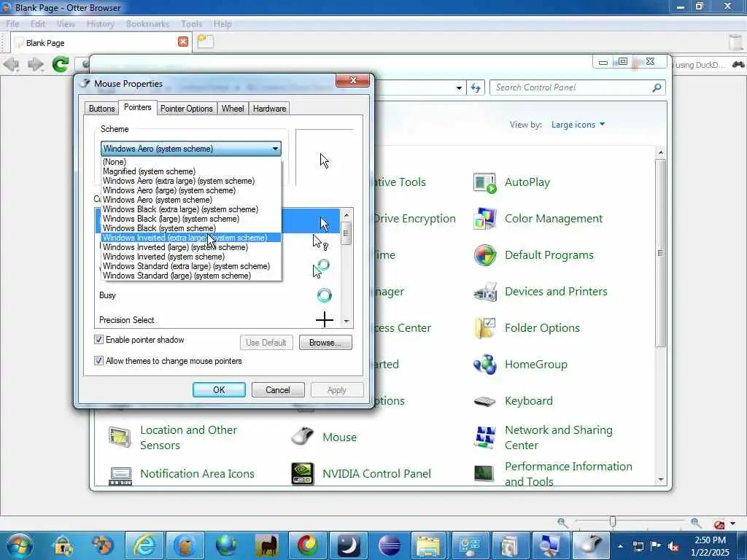Click Cancel in Mouse Properties
The image size is (747, 560).
[278, 390]
